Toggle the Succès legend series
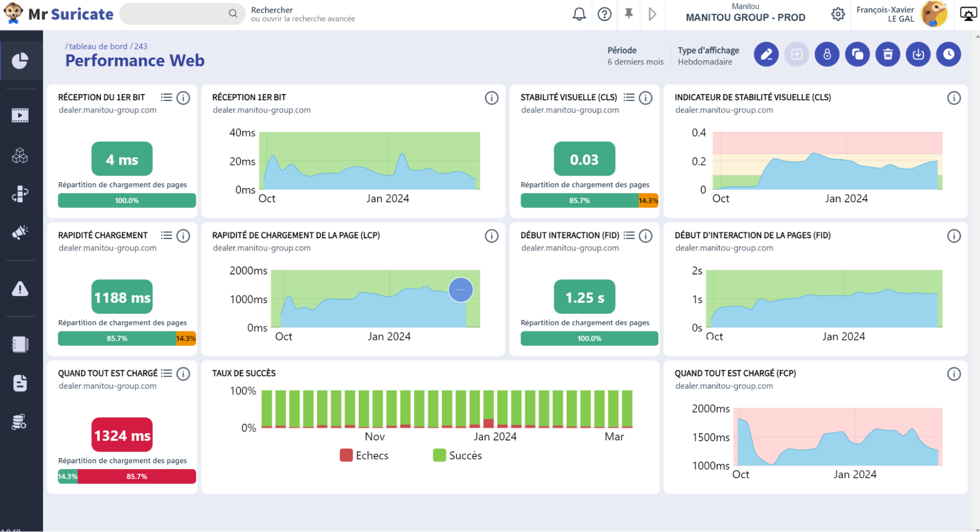Viewport: 980px width, 532px height. (x=457, y=456)
